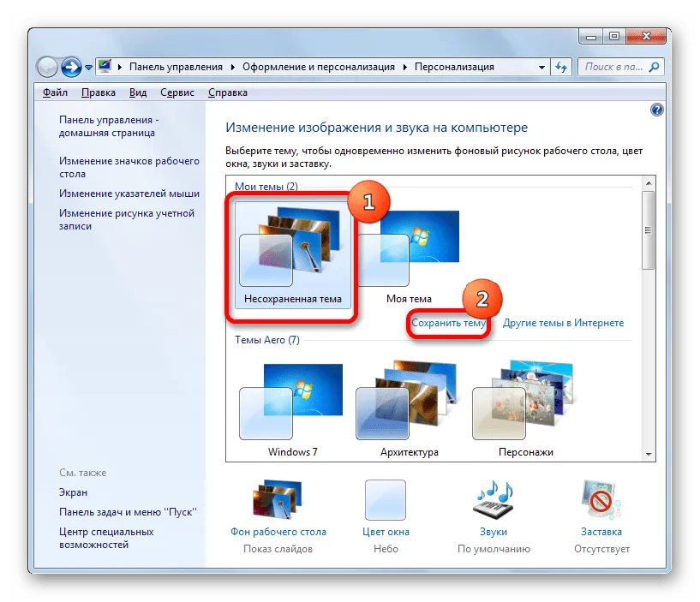The width and height of the screenshot is (700, 602).
Task: Click Оформление и персонализация breadcrumb
Action: tap(319, 67)
